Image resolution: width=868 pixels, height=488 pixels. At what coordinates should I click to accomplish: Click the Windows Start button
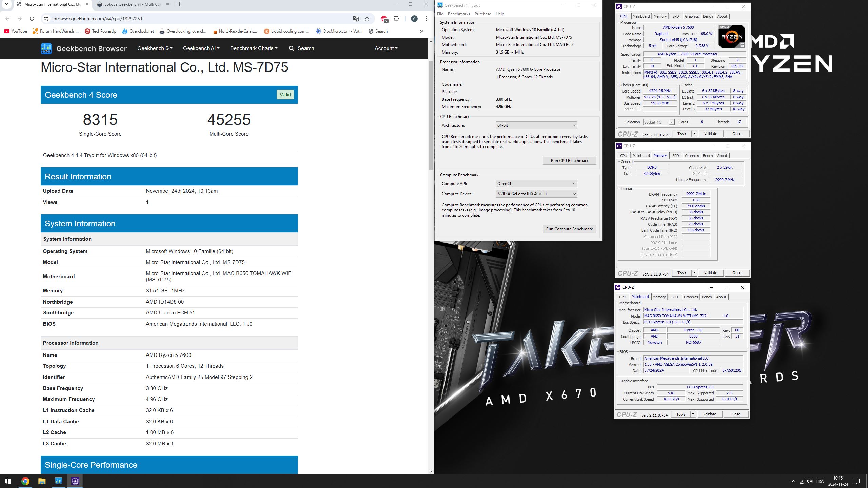pos(8,481)
